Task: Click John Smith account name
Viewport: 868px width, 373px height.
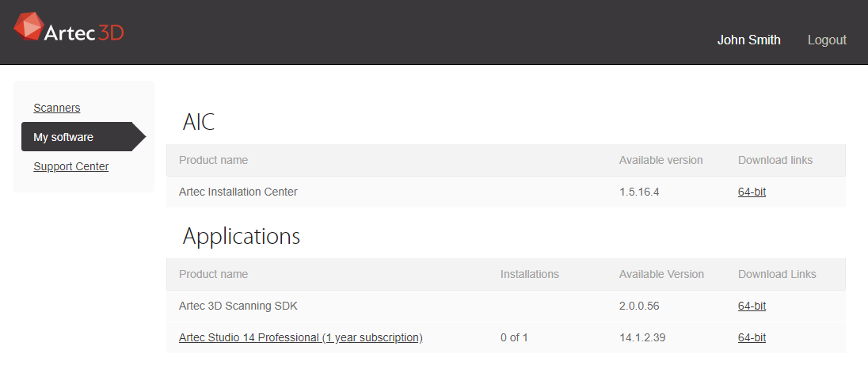Action: click(748, 40)
